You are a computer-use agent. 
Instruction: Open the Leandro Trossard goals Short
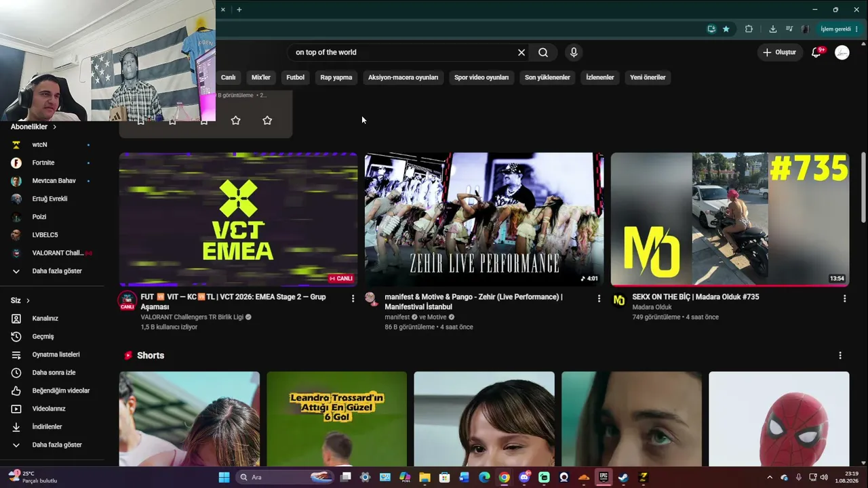tap(336, 419)
